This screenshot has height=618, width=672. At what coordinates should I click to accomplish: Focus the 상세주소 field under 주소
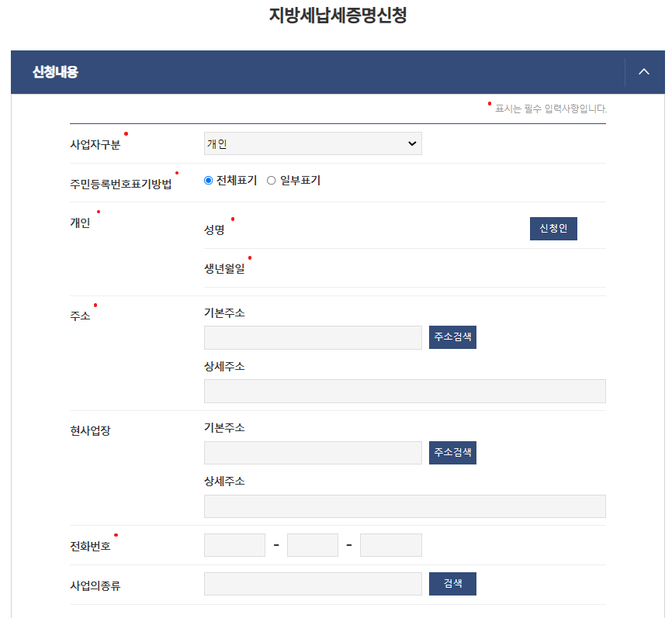(x=405, y=391)
